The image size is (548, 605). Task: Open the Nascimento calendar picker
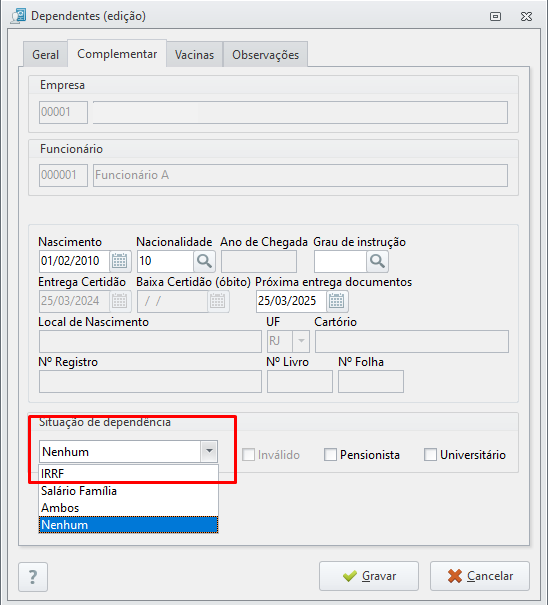click(120, 261)
